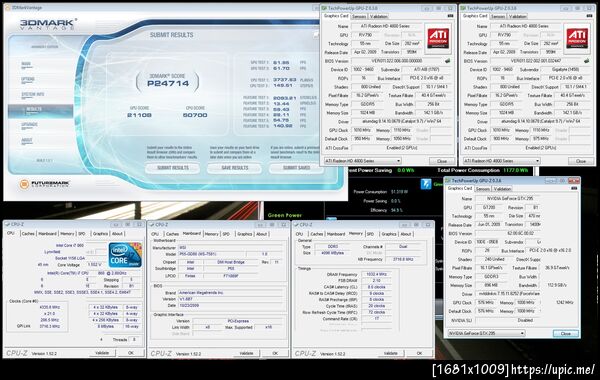Open SPD tab in CPU-Z window showing Intel Core i7
Viewport: 600px width, 380px height.
(x=82, y=233)
